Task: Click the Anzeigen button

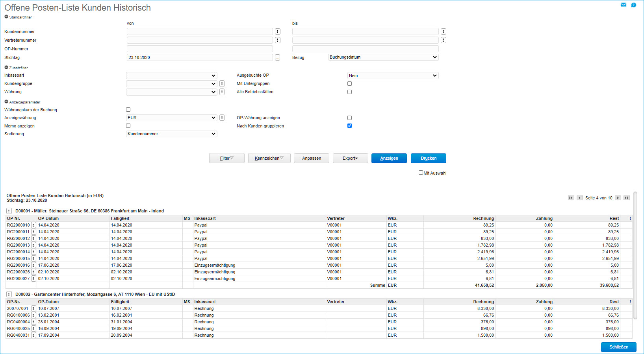Action: (x=389, y=158)
